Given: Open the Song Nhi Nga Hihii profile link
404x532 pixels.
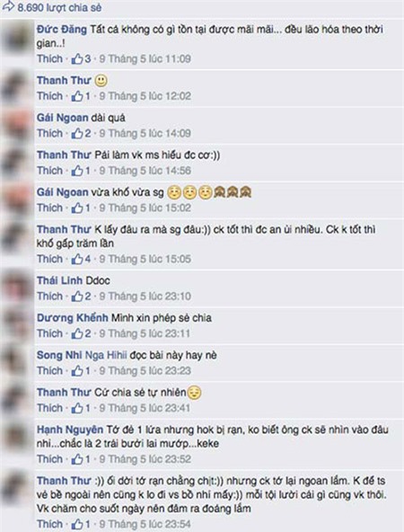Looking at the screenshot, I should (x=82, y=355).
